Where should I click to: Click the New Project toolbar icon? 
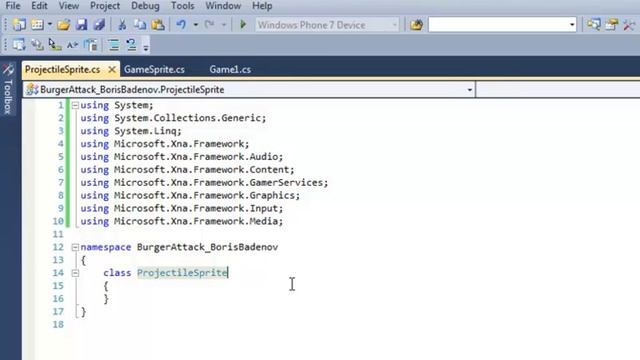coord(19,24)
